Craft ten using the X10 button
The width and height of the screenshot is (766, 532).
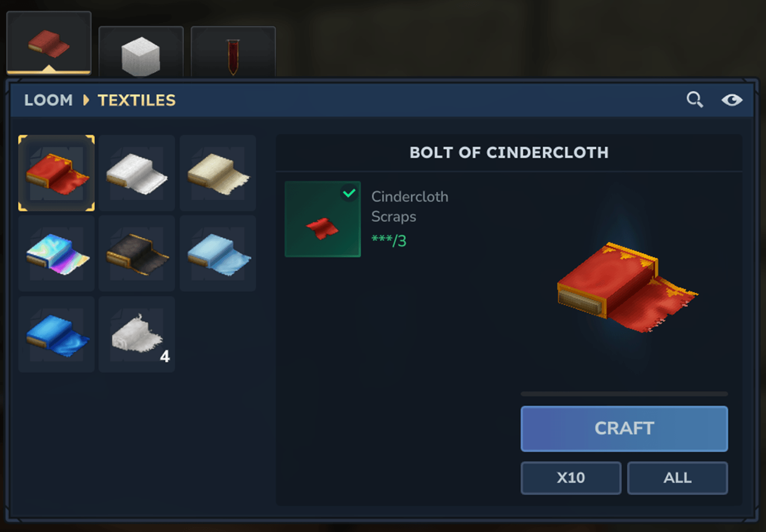[571, 478]
